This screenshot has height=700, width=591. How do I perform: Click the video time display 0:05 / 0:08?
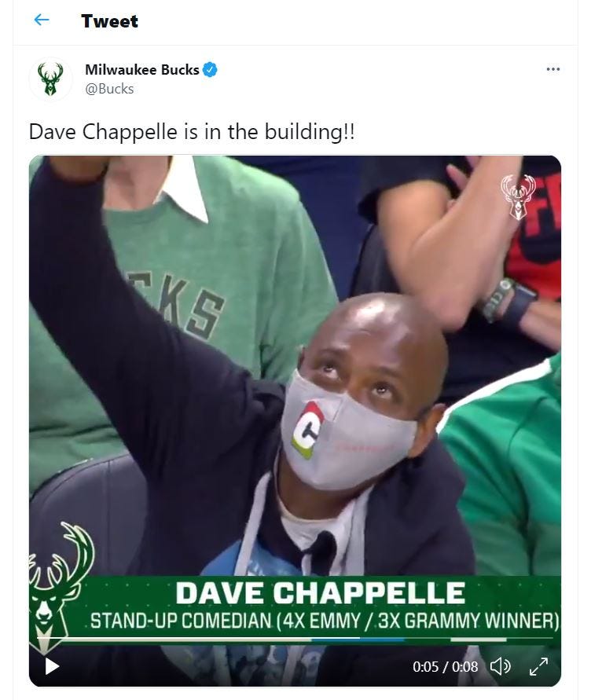pyautogui.click(x=446, y=667)
